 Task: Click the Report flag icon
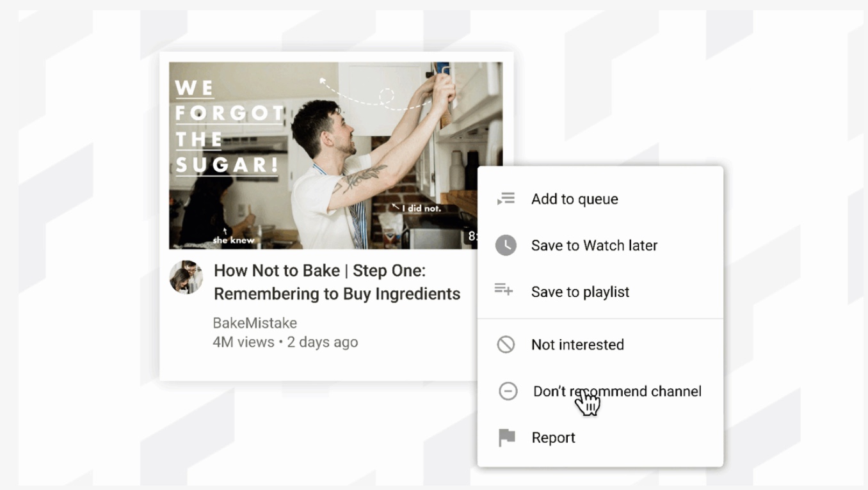point(507,438)
